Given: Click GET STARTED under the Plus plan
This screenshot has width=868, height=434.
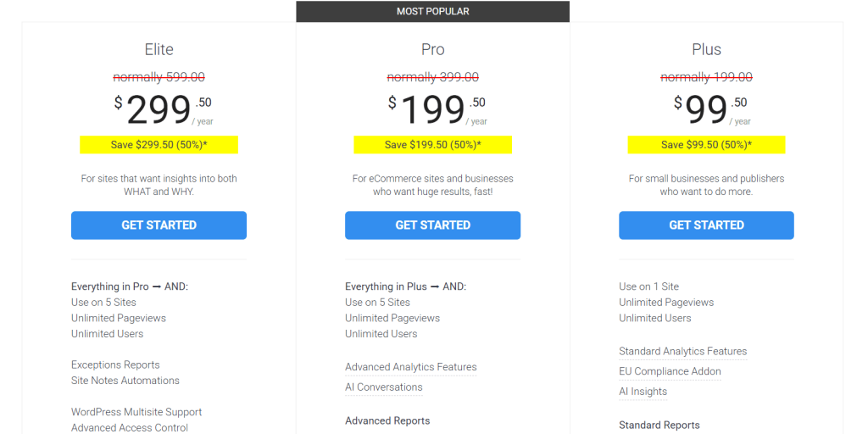Looking at the screenshot, I should click(706, 225).
